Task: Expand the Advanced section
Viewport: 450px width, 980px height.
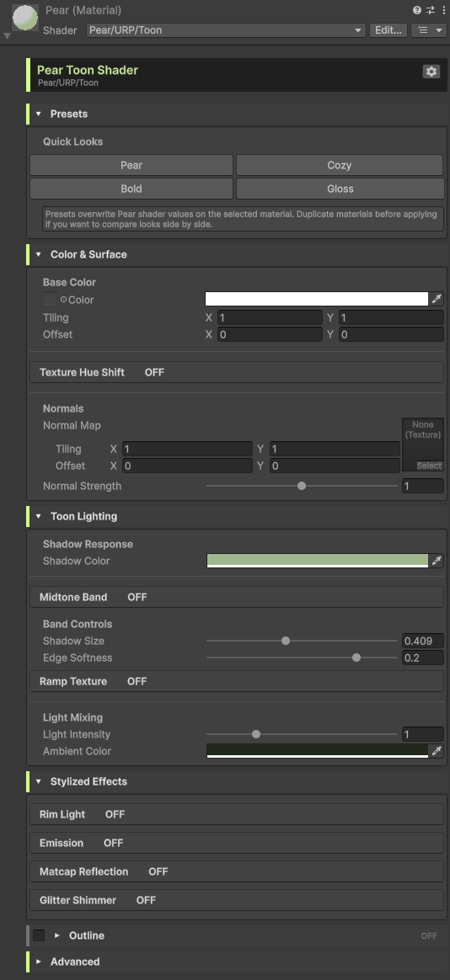Action: tap(38, 961)
